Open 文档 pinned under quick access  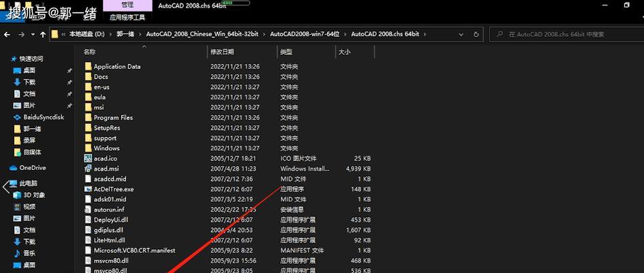[29, 94]
